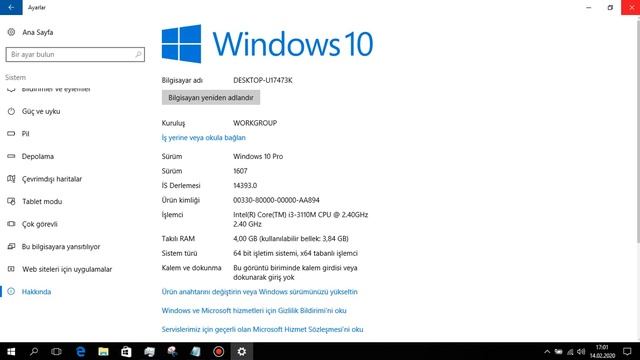This screenshot has width=640, height=360.
Task: Select Pil in the sidebar
Action: tap(25, 133)
